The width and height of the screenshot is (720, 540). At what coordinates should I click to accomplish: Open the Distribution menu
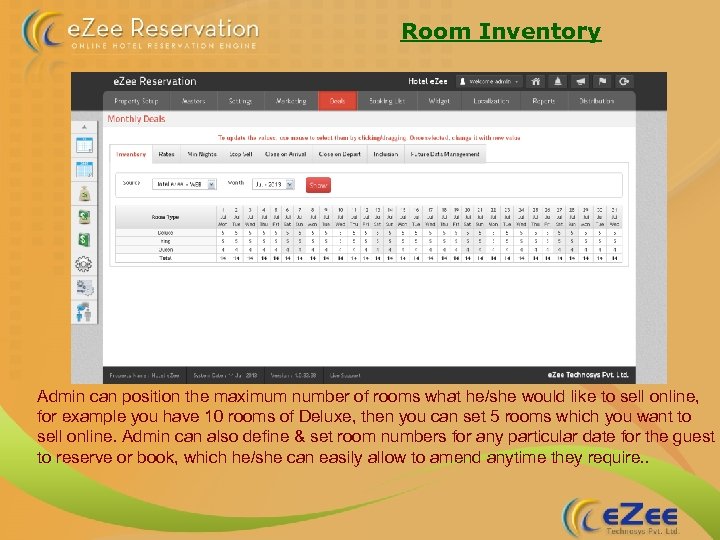(x=596, y=101)
